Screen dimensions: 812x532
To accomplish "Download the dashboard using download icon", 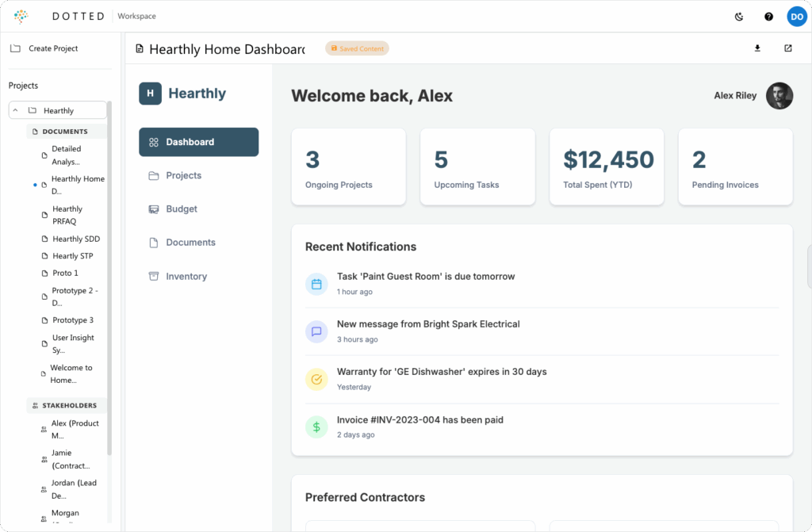I will pyautogui.click(x=757, y=48).
